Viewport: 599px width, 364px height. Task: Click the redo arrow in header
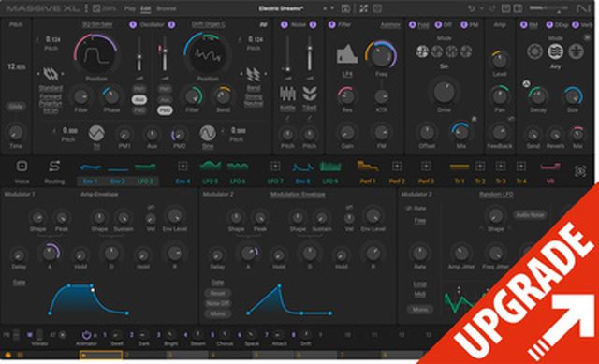[492, 8]
